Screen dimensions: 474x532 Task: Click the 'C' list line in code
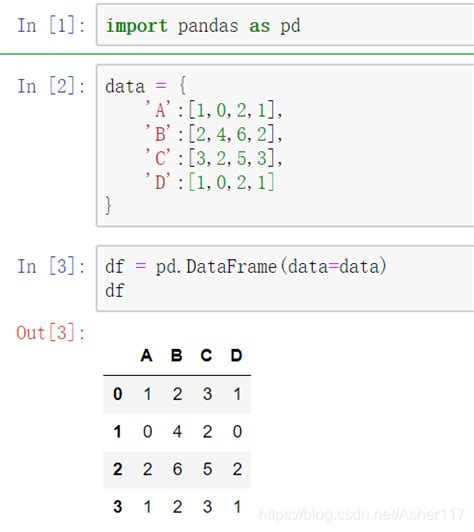(x=214, y=158)
